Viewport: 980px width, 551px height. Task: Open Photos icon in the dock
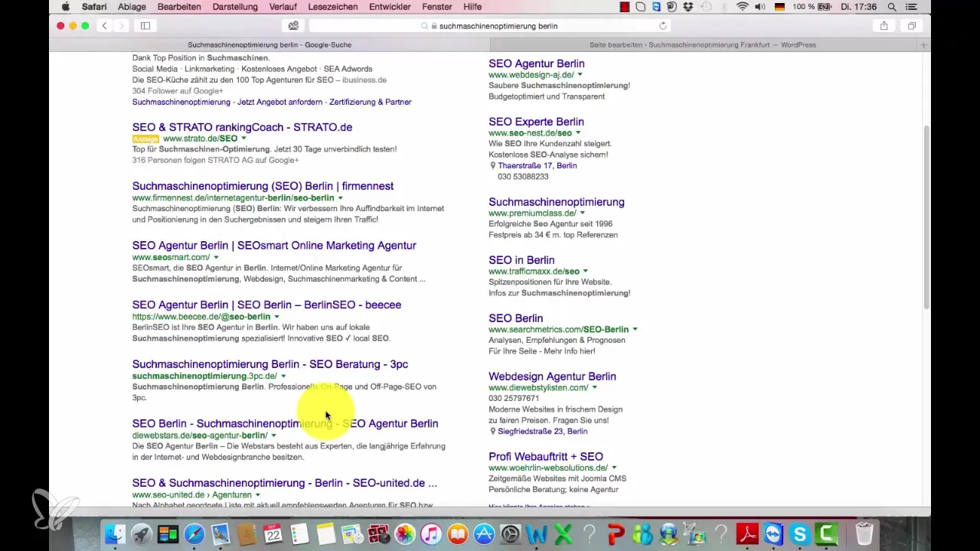pyautogui.click(x=405, y=533)
